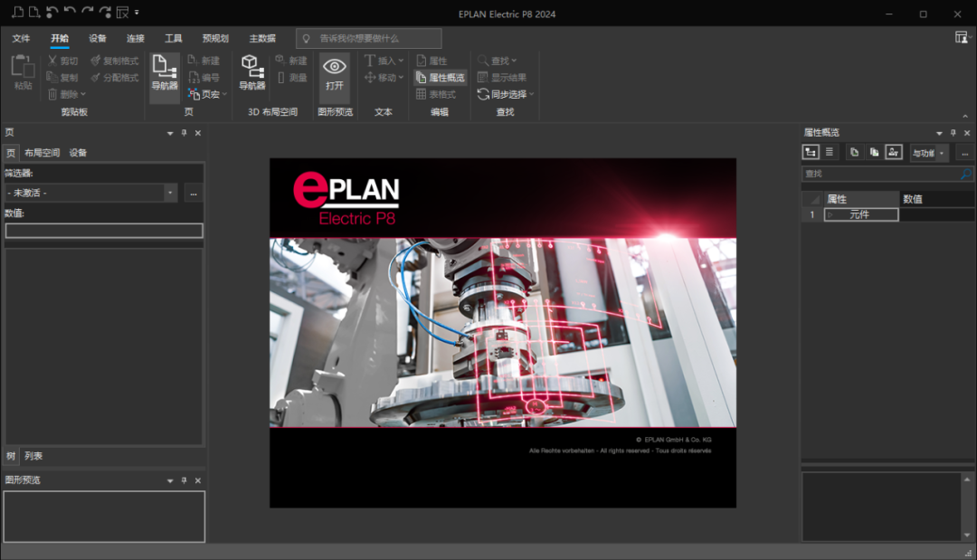The width and height of the screenshot is (977, 560).
Task: Click the 复制 (Copy) icon in clipboard group
Action: click(x=52, y=77)
